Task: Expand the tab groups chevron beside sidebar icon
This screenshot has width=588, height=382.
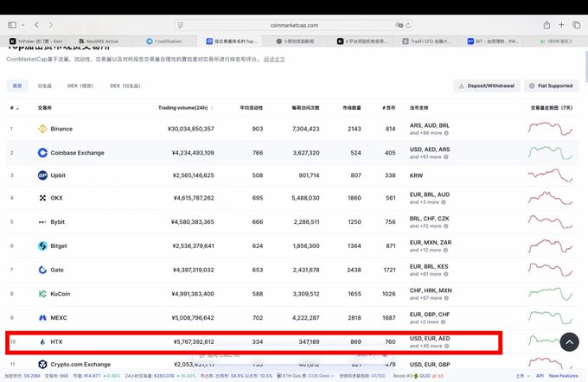Action: click(22, 25)
